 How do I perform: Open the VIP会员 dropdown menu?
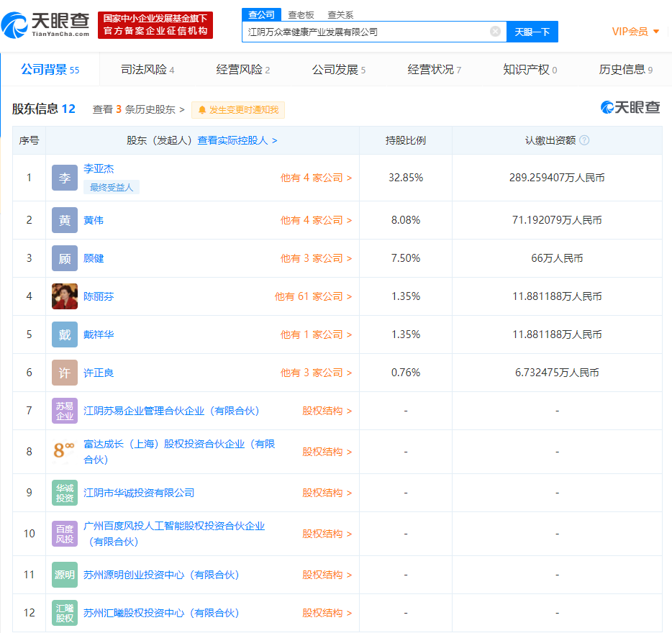[x=635, y=32]
